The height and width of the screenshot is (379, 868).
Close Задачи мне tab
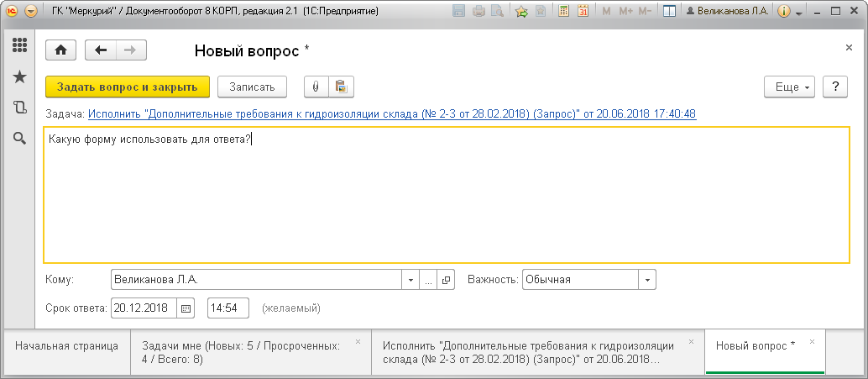pos(358,341)
